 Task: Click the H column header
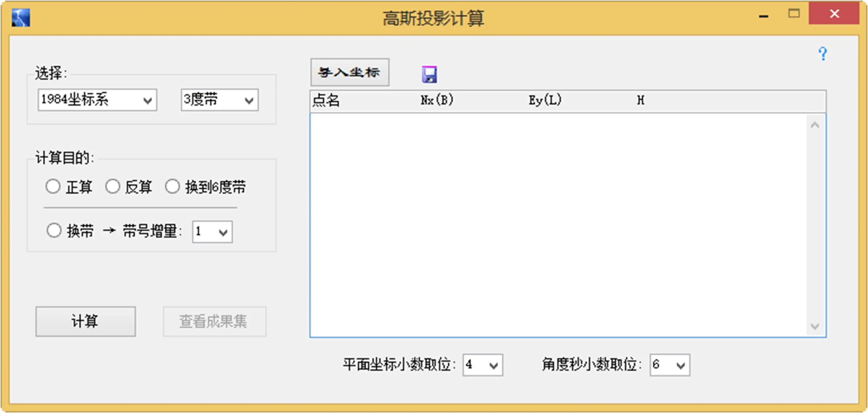(x=640, y=100)
